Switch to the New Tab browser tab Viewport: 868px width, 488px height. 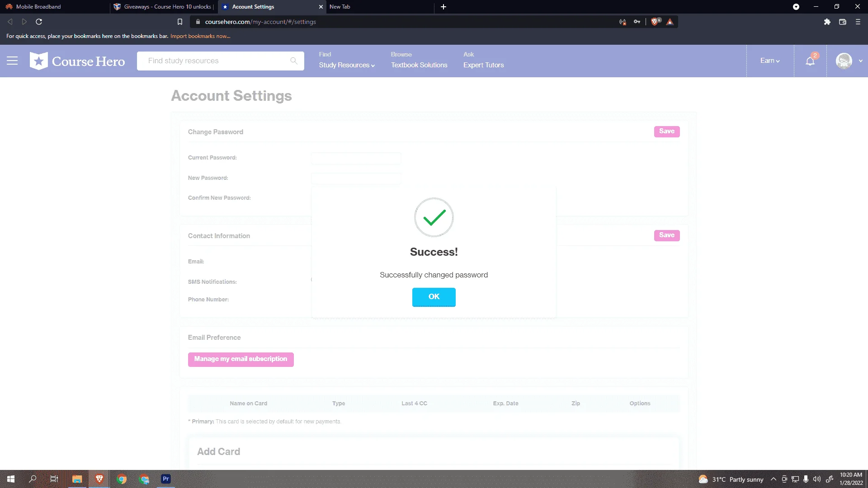[380, 7]
